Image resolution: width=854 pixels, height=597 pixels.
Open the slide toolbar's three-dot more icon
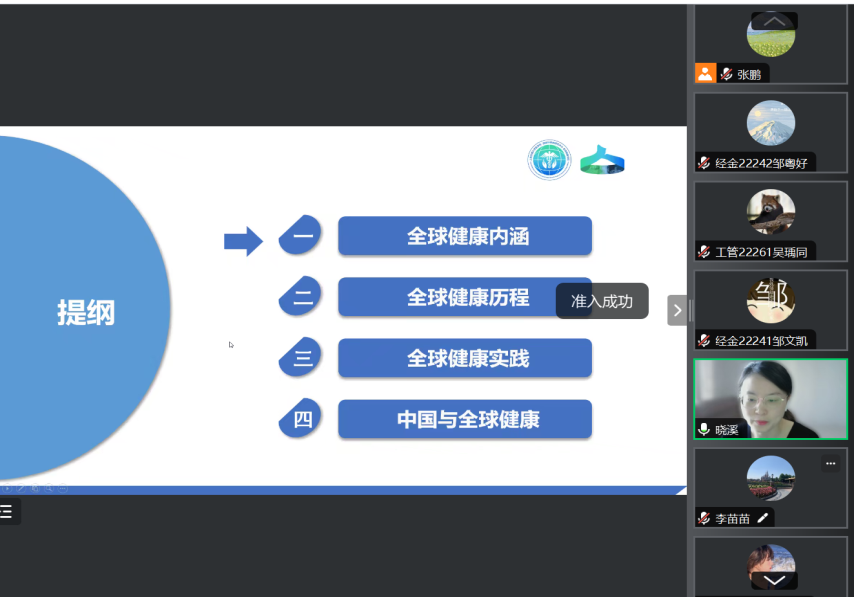[x=63, y=488]
